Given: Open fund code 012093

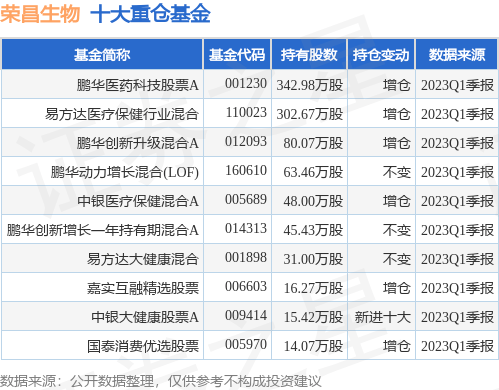Looking at the screenshot, I should tap(246, 141).
